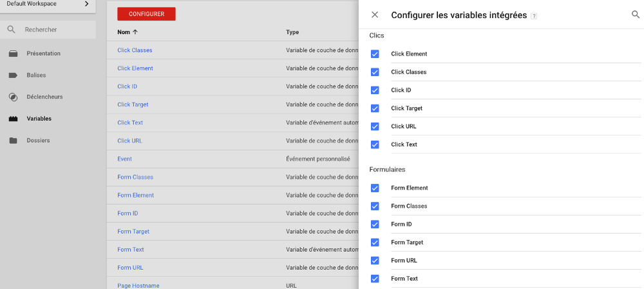Click the Rechercher search field
Screen dimensions: 644x289
point(48,30)
